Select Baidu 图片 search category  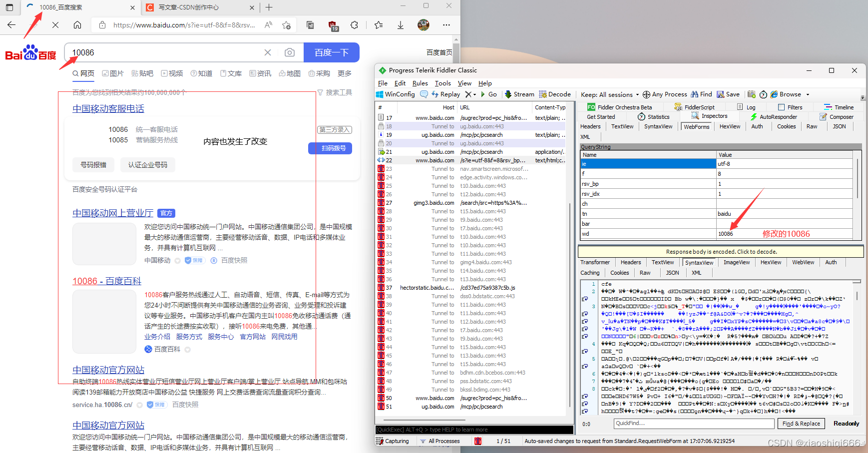113,73
